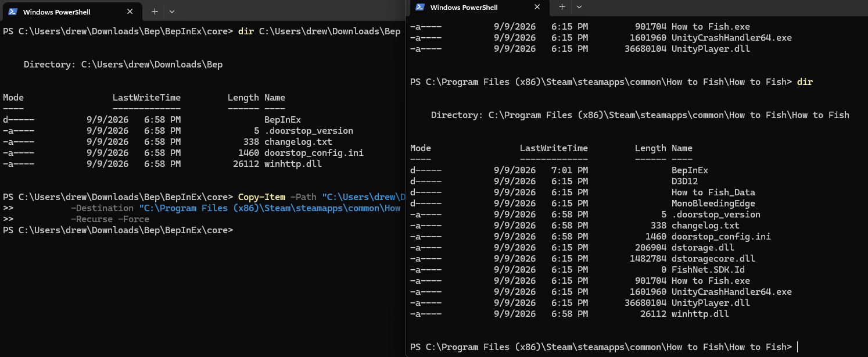Screen dimensions: 868x357
Task: Click the BepInEx directory entry in the left window
Action: point(282,120)
